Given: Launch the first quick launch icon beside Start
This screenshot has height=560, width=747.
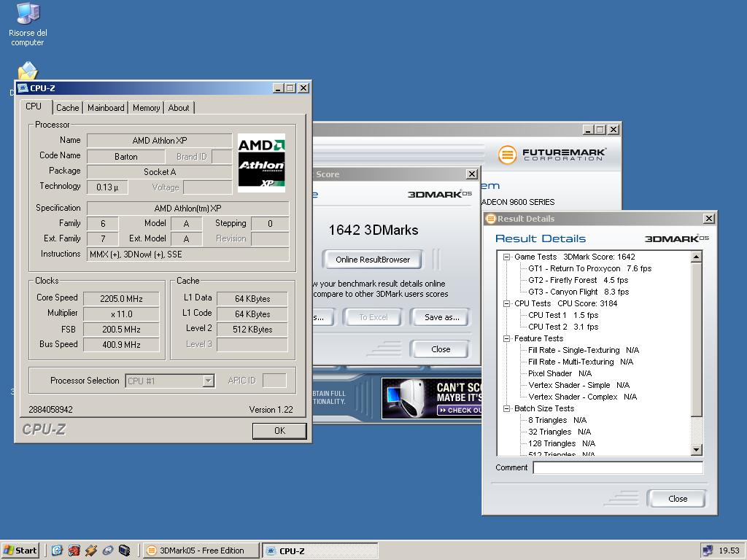Looking at the screenshot, I should (57, 551).
